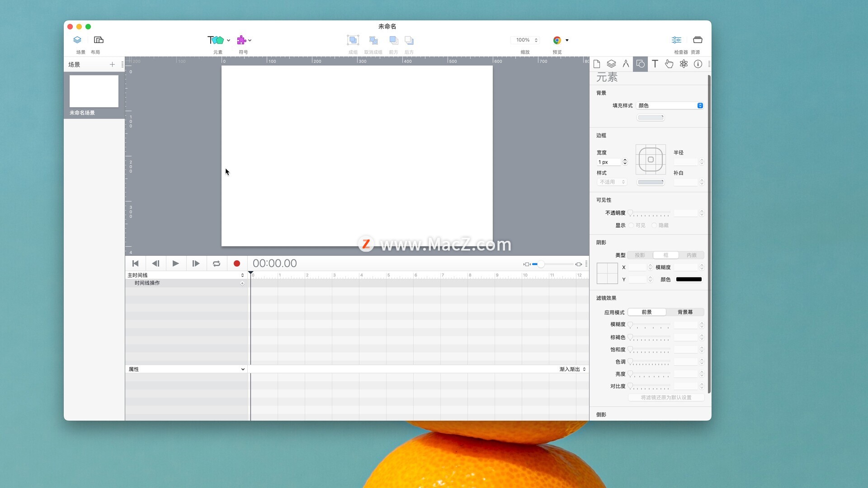Click the opacity 不透明度 slider
868x488 pixels.
coord(649,213)
